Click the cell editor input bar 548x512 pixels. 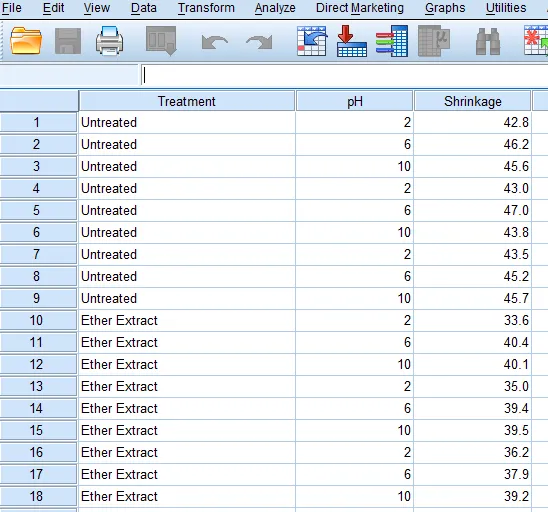[344, 75]
